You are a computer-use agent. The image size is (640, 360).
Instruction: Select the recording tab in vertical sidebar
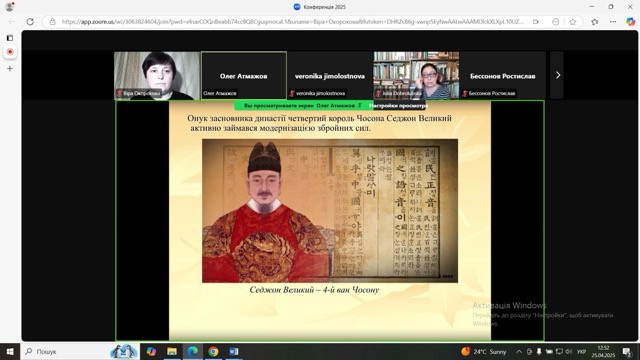click(x=10, y=52)
